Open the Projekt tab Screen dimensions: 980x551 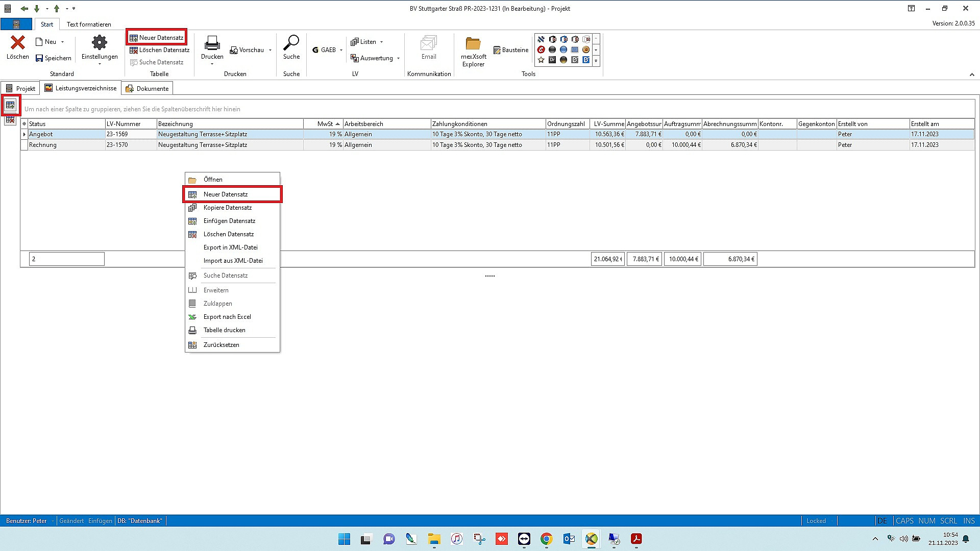click(20, 88)
